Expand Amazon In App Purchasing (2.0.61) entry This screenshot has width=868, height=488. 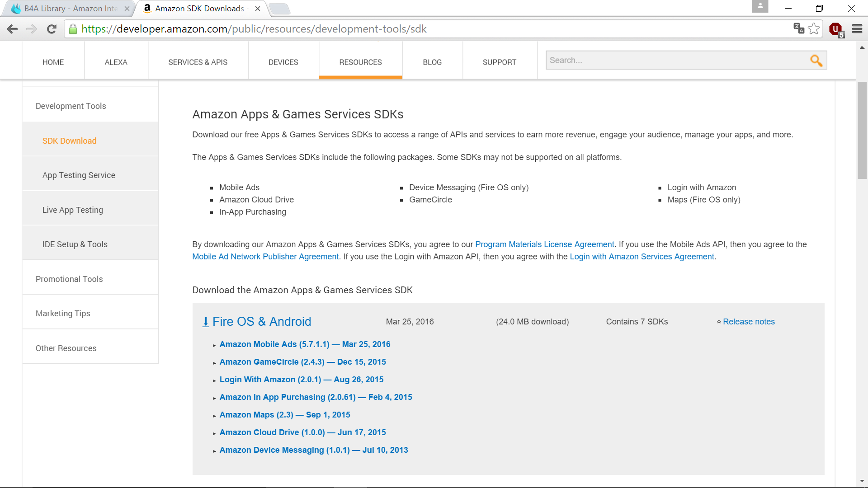click(316, 397)
